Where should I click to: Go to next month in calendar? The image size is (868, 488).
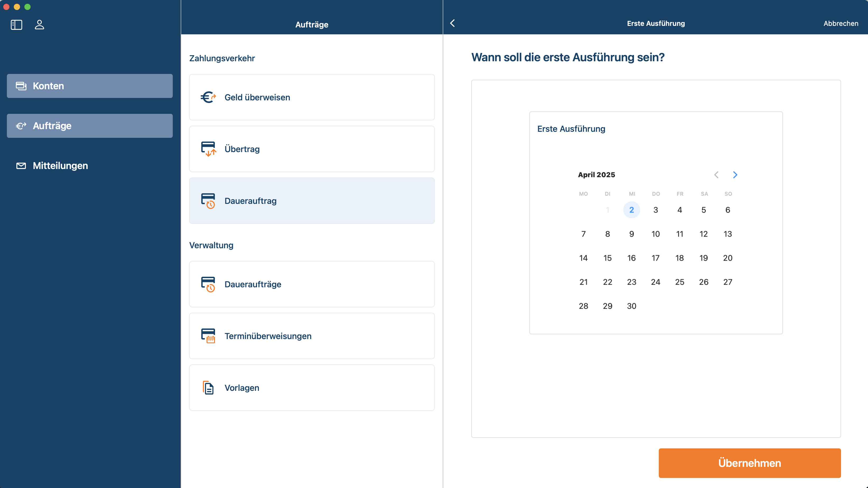735,175
